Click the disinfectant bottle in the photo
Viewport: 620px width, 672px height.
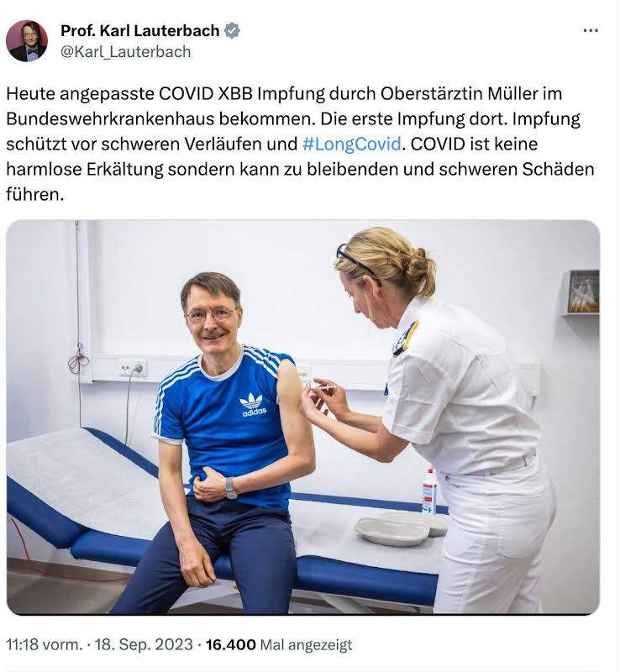429,491
